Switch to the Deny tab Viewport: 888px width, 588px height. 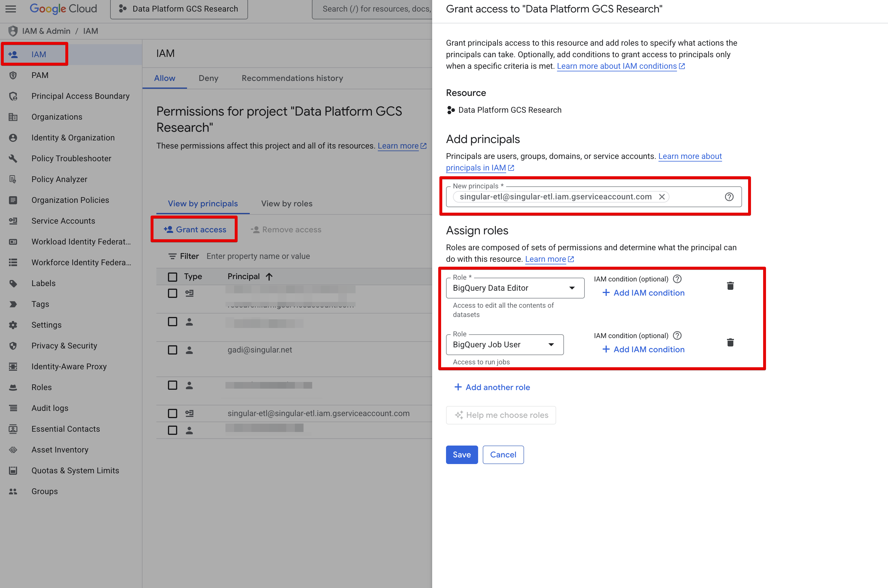point(209,78)
